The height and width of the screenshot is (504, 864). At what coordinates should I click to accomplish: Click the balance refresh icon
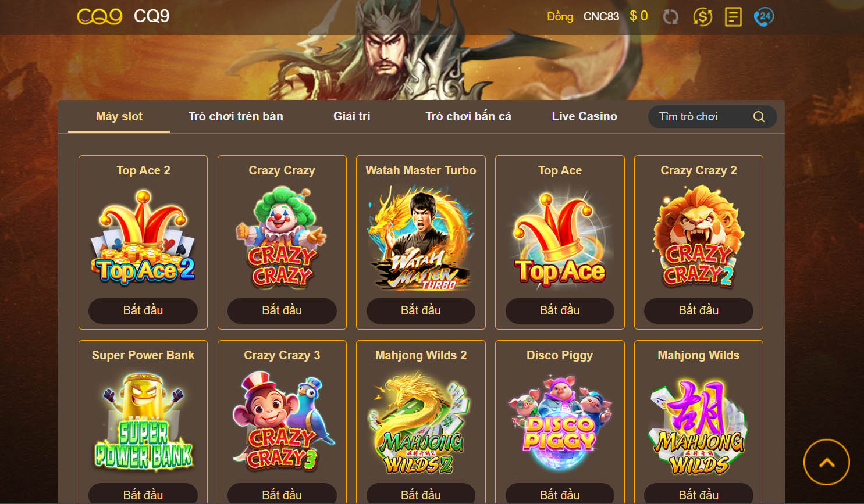671,17
